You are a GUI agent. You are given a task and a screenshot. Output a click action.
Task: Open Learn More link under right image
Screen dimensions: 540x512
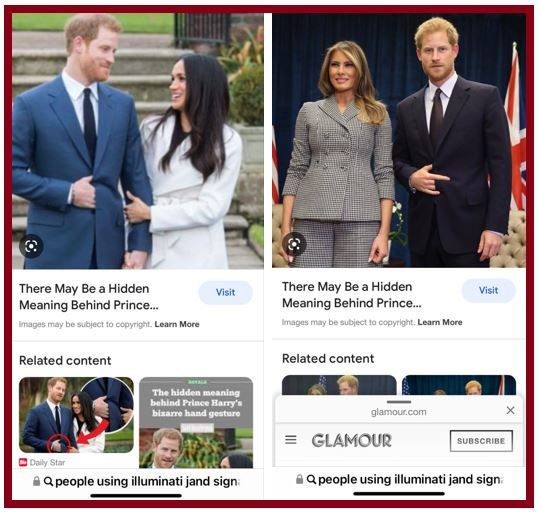(x=440, y=322)
